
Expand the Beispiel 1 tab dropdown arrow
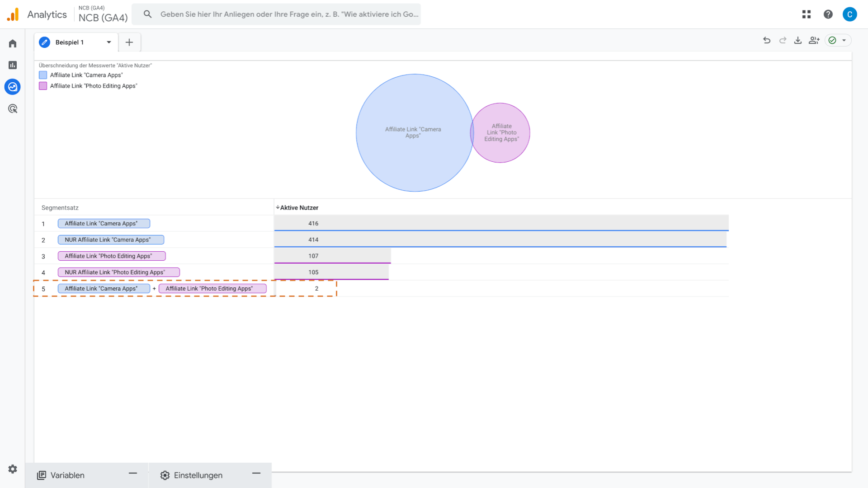pyautogui.click(x=109, y=42)
